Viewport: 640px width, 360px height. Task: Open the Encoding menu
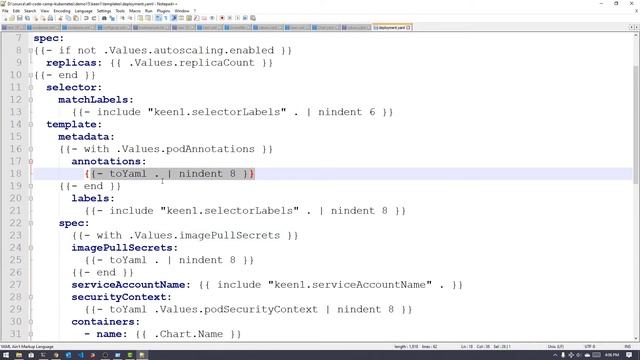pos(62,11)
